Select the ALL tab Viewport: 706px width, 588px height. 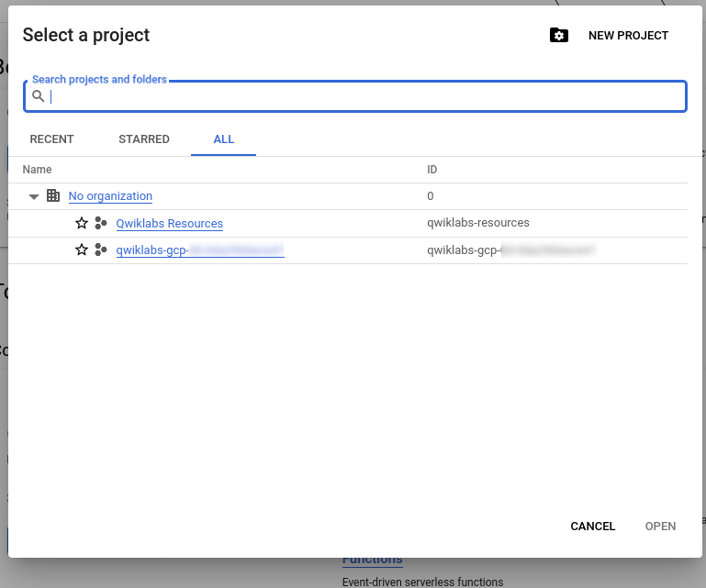(224, 139)
